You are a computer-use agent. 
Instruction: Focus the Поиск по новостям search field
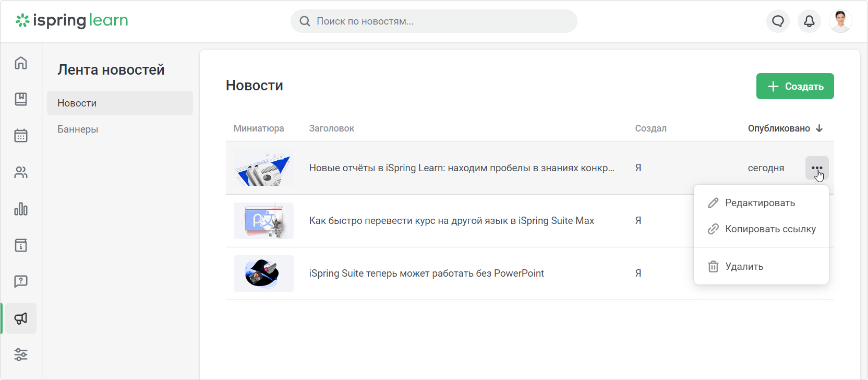pyautogui.click(x=434, y=21)
